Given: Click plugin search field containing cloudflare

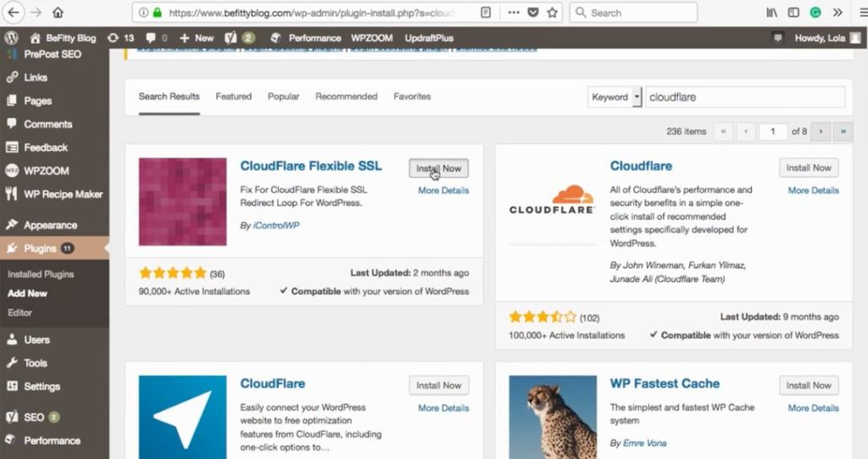Looking at the screenshot, I should 745,97.
